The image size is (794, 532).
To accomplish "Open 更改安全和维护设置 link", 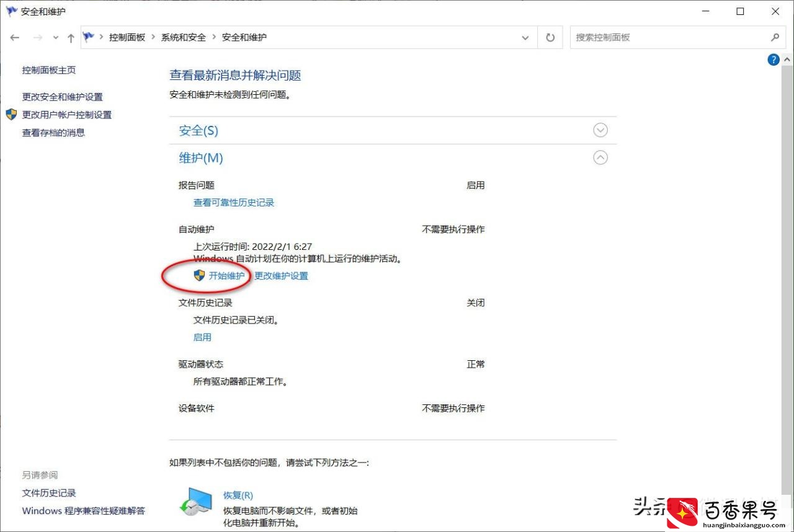I will point(63,97).
